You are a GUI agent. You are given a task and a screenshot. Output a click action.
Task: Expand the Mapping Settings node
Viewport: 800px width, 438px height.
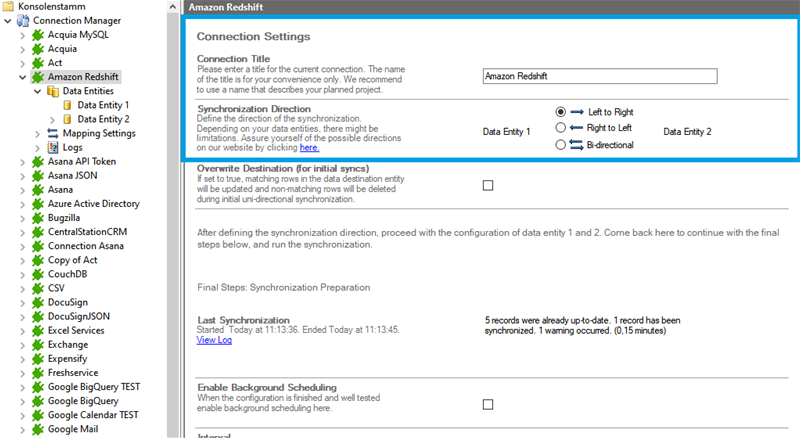(x=38, y=133)
